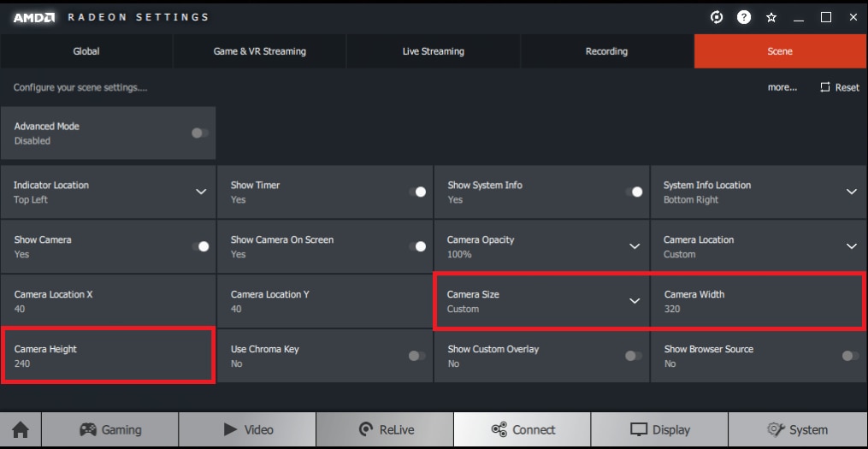Screen dimensions: 868x449
Task: Click the more... link
Action: click(x=782, y=87)
